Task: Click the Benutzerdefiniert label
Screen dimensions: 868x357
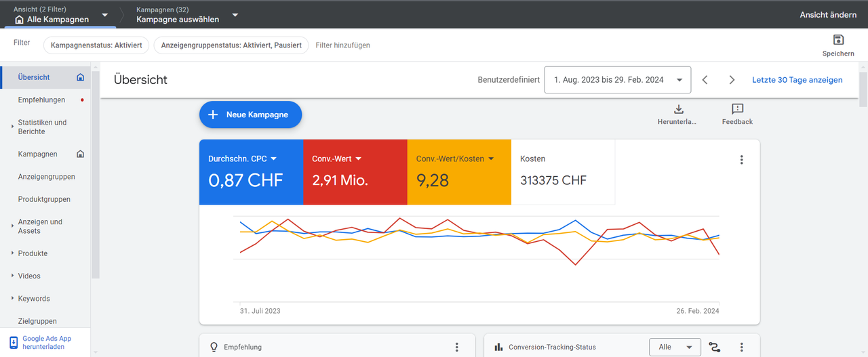Action: pos(509,80)
